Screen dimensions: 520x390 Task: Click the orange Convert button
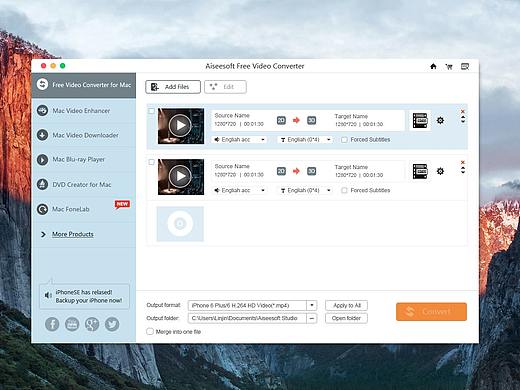pyautogui.click(x=431, y=312)
